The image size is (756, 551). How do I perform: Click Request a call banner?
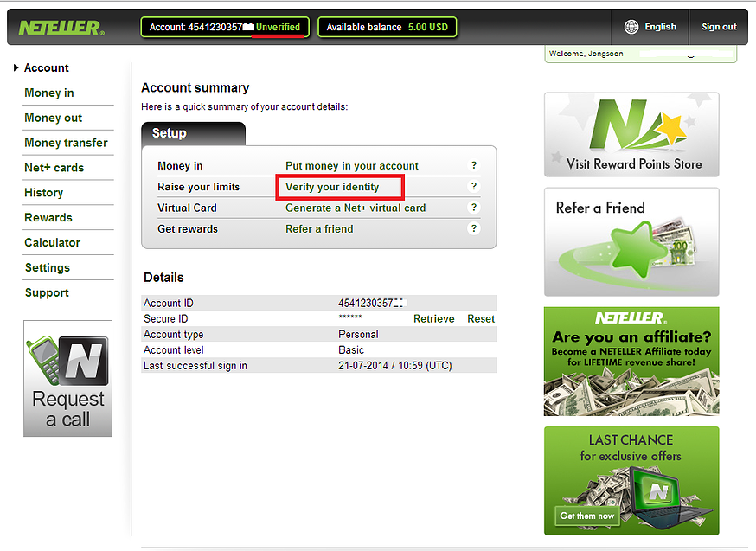(x=68, y=378)
